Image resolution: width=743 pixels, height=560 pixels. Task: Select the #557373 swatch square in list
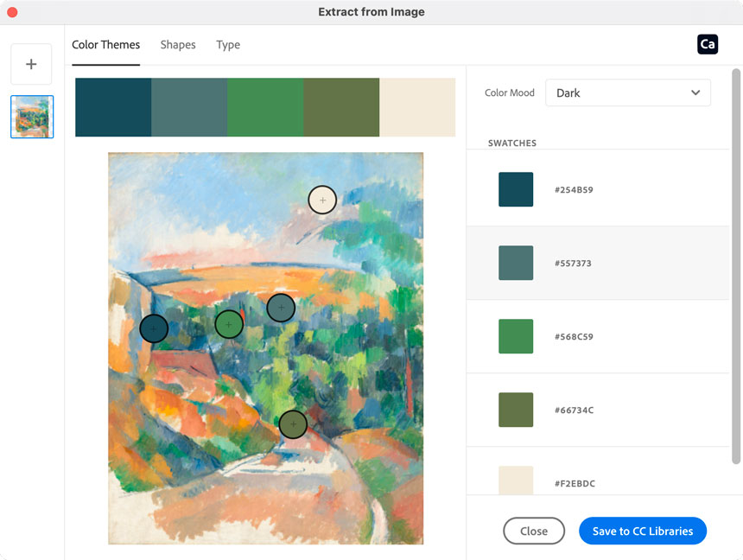516,263
